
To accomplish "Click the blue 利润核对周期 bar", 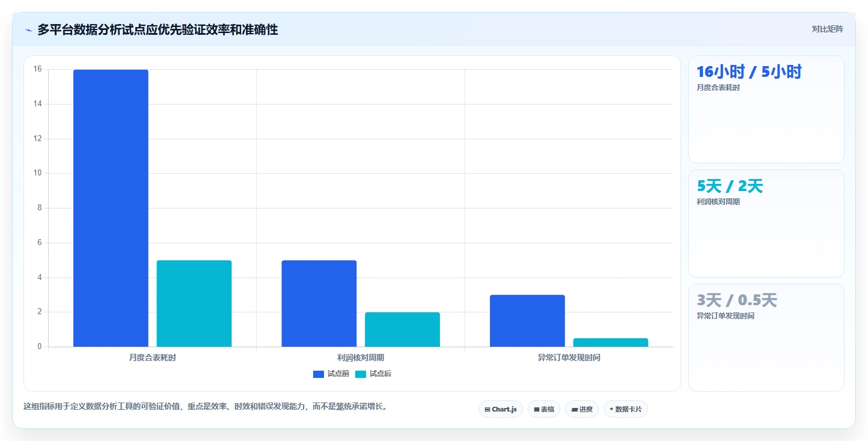I will pos(319,303).
